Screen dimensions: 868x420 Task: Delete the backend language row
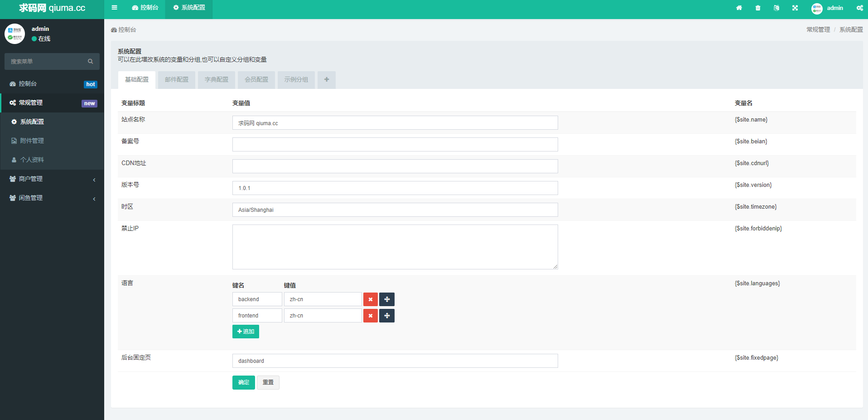coord(370,299)
